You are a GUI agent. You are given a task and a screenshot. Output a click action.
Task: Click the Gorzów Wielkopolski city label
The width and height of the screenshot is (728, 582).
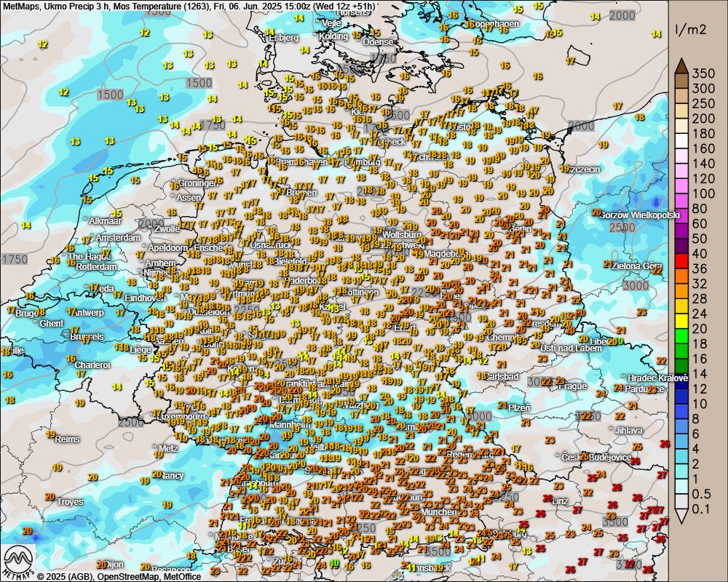tap(641, 215)
